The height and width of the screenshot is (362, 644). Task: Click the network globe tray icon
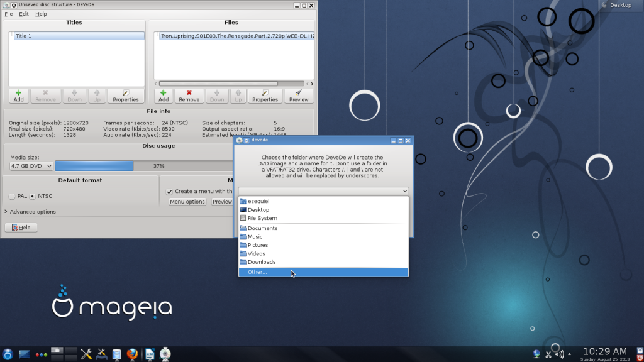[x=536, y=354]
